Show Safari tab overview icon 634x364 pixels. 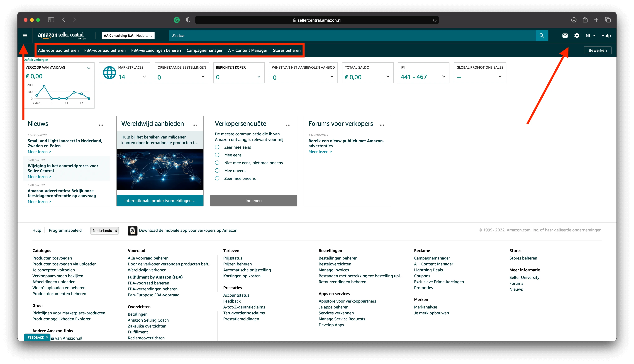(608, 20)
